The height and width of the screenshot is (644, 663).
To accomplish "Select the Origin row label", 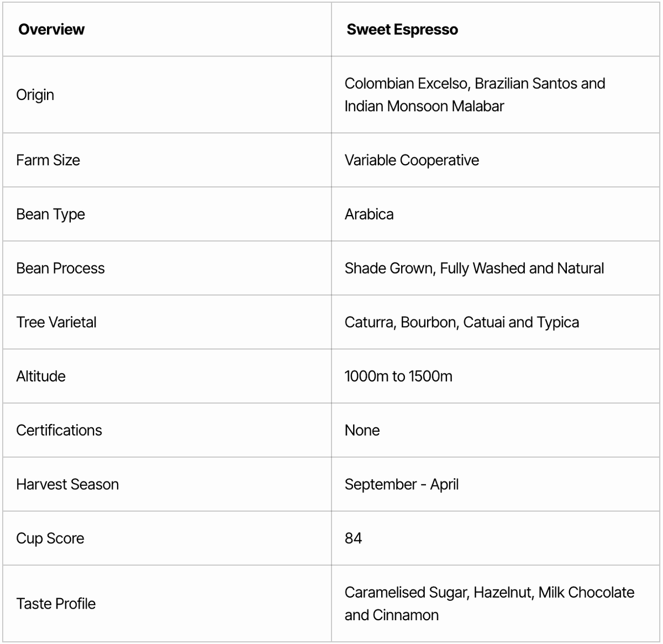I will (x=35, y=95).
